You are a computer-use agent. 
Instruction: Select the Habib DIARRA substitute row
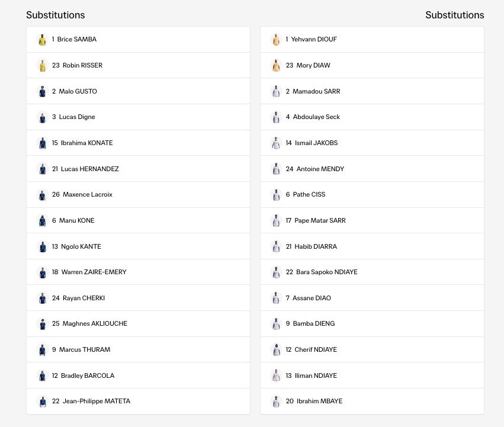tap(372, 246)
